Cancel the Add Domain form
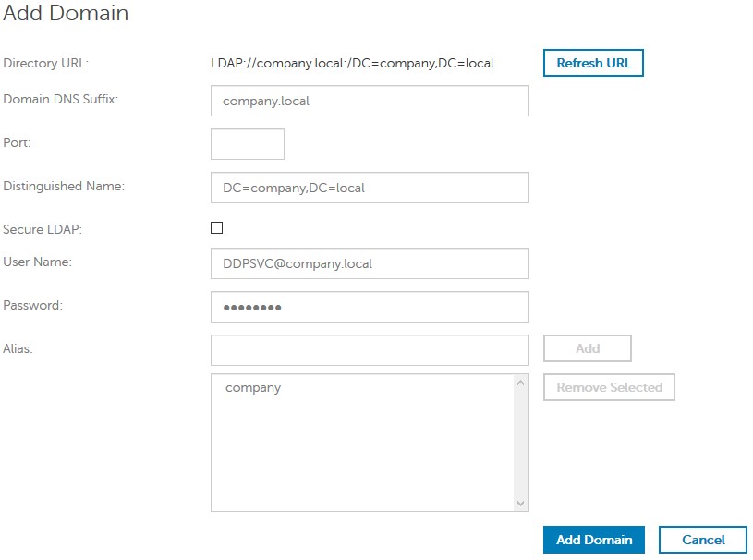The height and width of the screenshot is (560, 753). click(703, 540)
